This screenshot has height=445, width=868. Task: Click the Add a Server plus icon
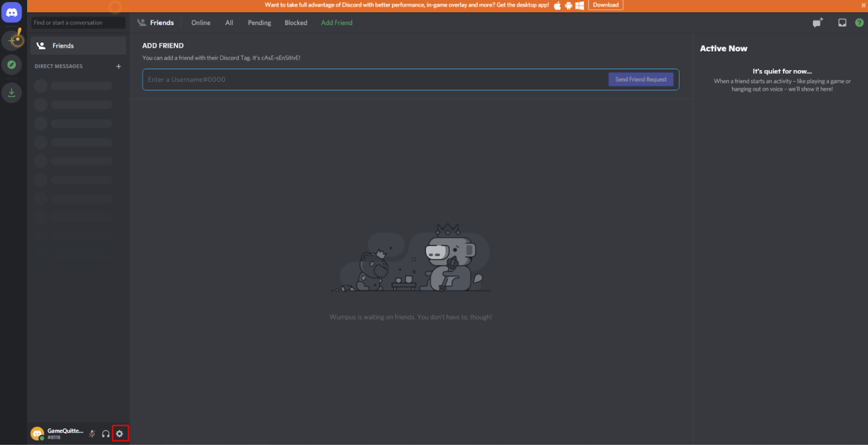(12, 40)
